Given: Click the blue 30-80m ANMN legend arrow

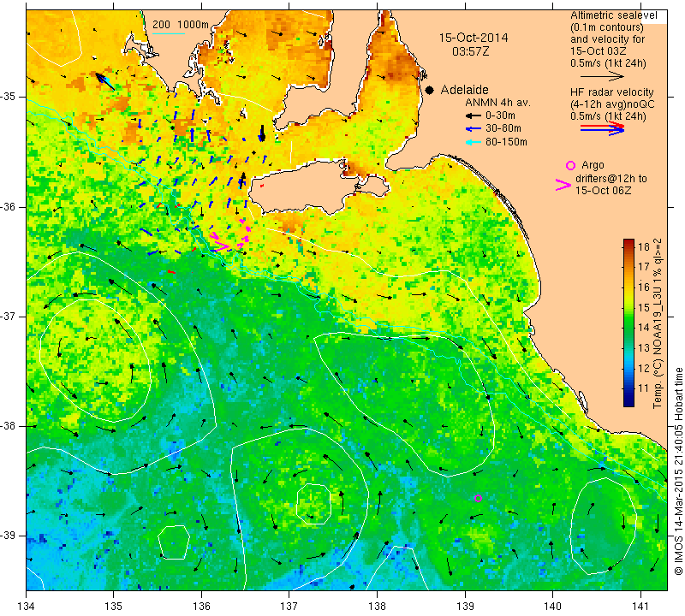Looking at the screenshot, I should coord(473,129).
